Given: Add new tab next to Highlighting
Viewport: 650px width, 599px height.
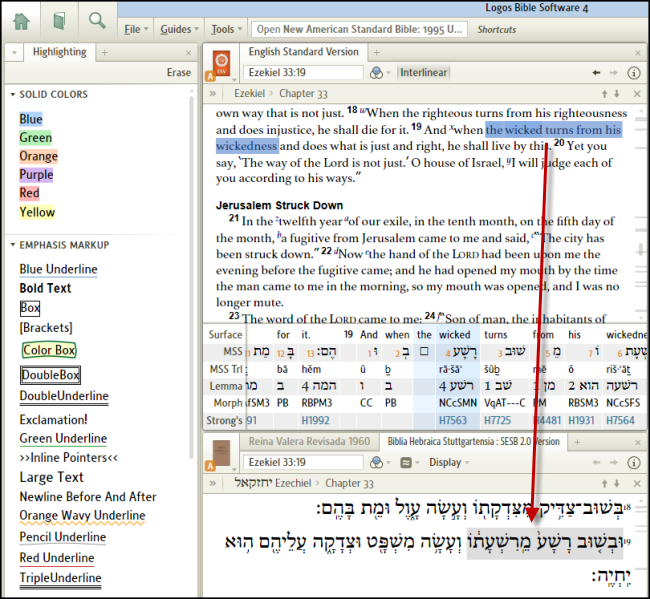Looking at the screenshot, I should point(104,53).
